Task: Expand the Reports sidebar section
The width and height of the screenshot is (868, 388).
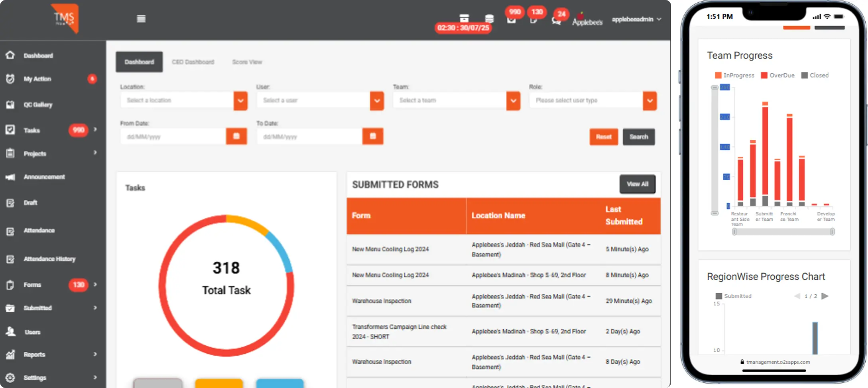Action: [34, 354]
